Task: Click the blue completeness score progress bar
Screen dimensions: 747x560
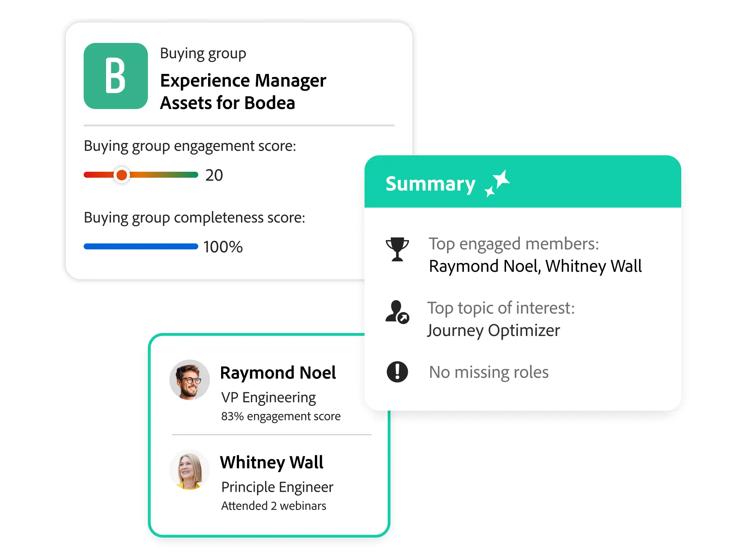Action: click(141, 246)
